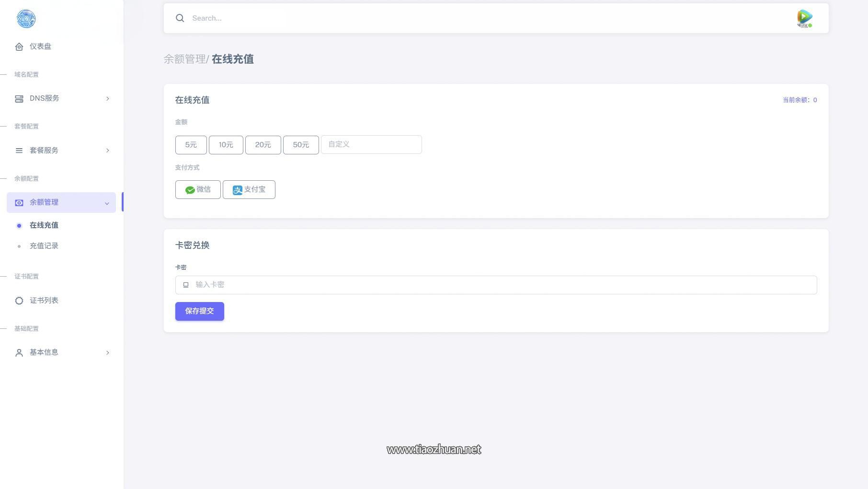
Task: Select the 5元 amount option
Action: pos(191,145)
